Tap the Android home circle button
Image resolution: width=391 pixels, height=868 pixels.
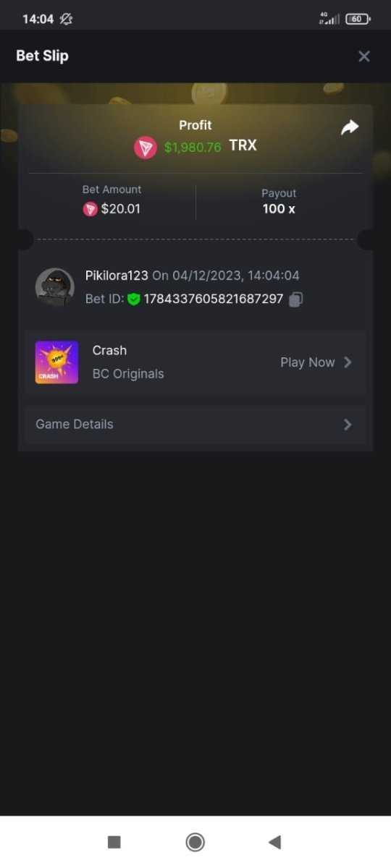click(x=195, y=842)
